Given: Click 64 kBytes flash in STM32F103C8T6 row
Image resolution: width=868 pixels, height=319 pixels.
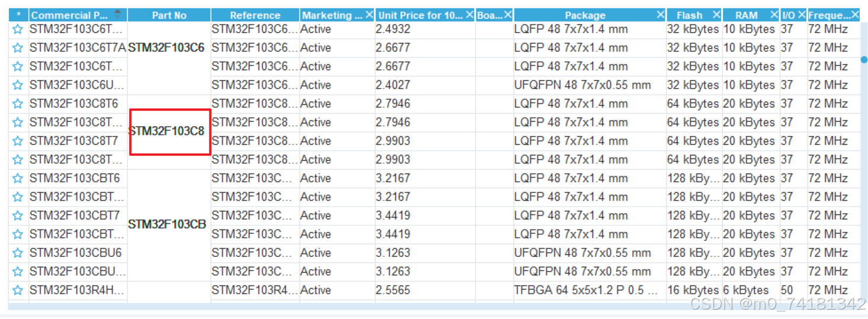Looking at the screenshot, I should click(694, 104).
